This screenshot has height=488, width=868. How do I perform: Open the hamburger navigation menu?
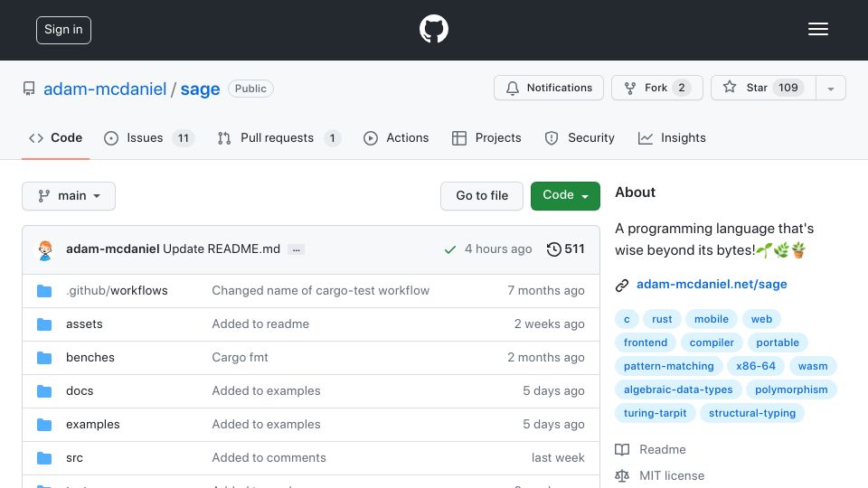817,29
